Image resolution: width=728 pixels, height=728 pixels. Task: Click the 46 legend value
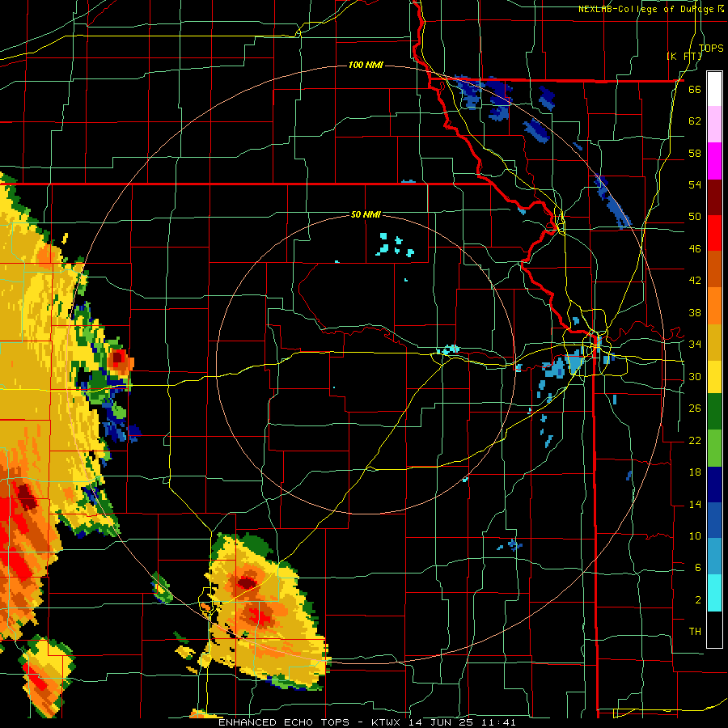click(x=695, y=248)
